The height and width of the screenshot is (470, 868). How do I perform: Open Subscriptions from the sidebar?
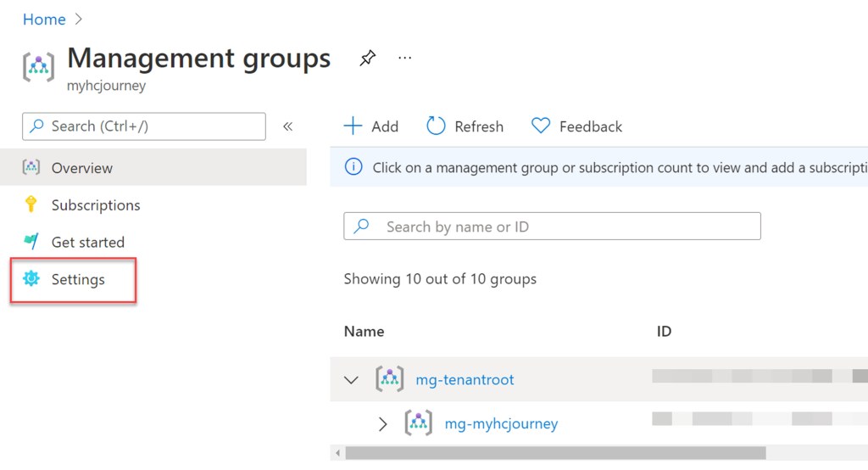(96, 205)
